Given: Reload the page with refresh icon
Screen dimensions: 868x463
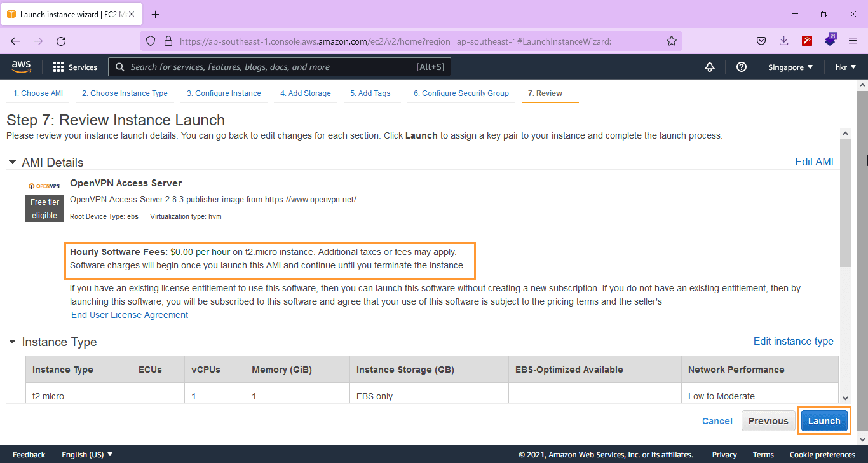Looking at the screenshot, I should pos(61,41).
